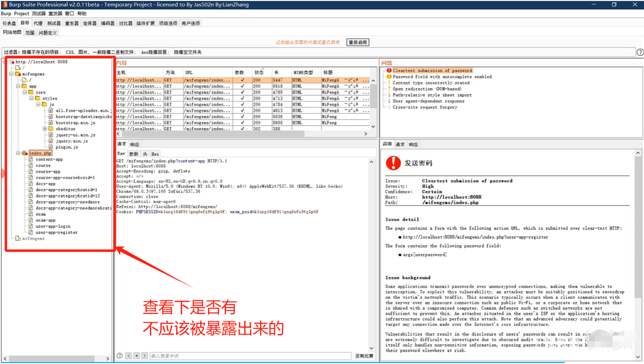Open the filter help question mark icon
644x364 pixels.
pos(640,52)
